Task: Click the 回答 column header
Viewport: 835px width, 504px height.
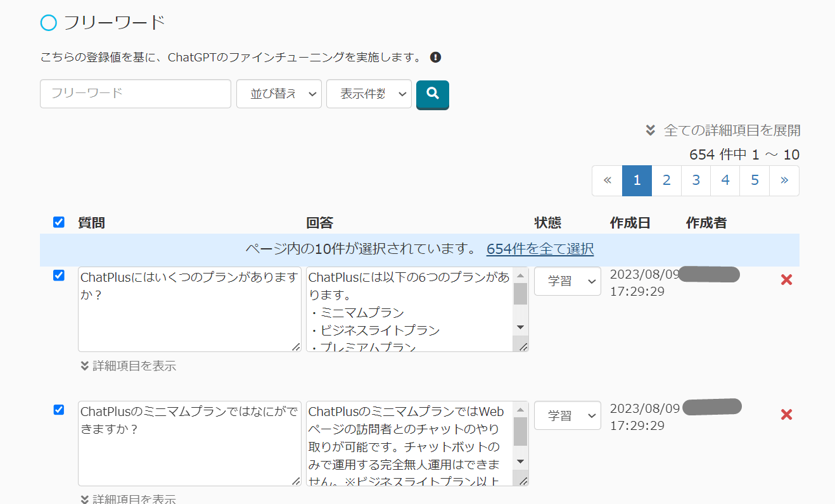Action: pos(319,223)
